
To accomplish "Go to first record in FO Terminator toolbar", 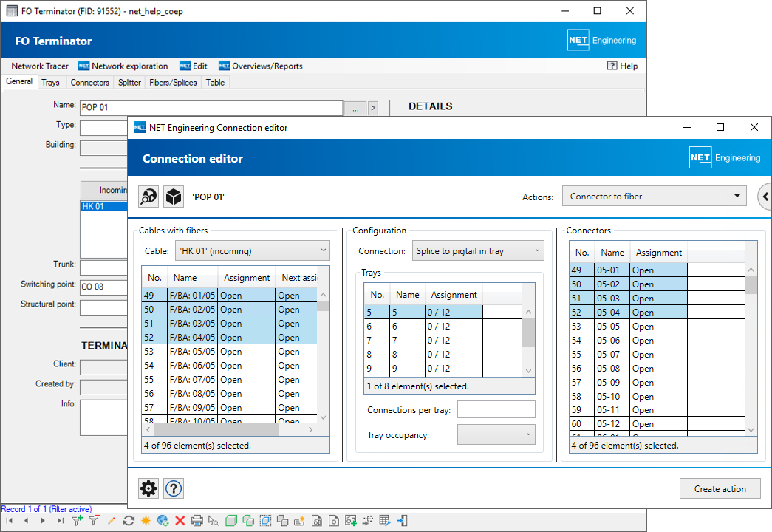I will [x=9, y=521].
